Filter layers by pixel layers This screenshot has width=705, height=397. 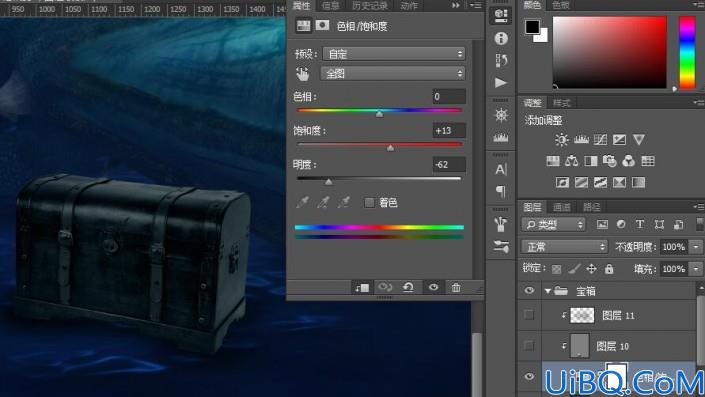(x=602, y=224)
